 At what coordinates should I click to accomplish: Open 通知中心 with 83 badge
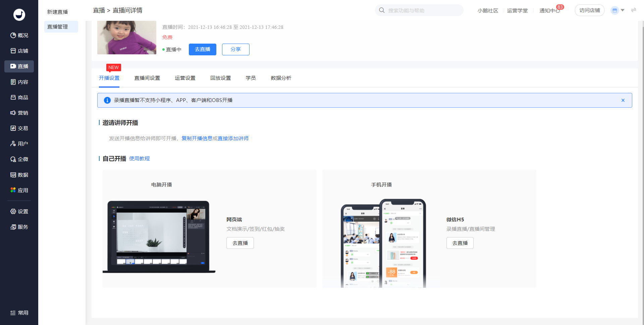[x=549, y=10]
